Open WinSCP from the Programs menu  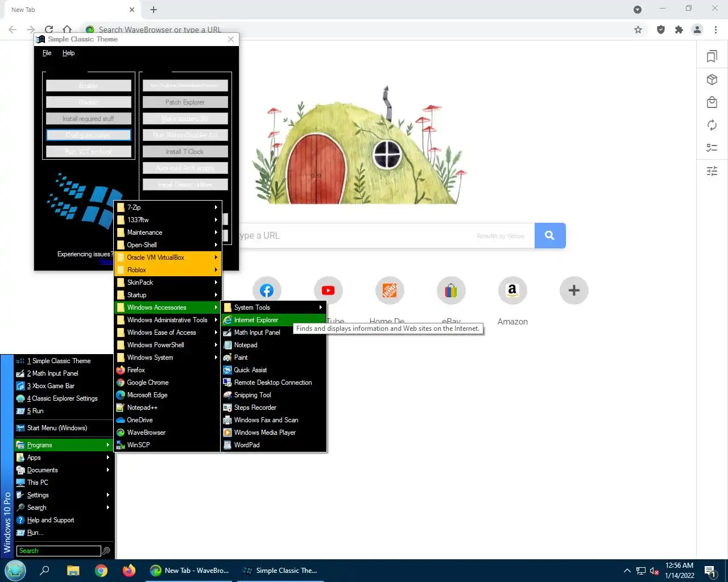167,445
